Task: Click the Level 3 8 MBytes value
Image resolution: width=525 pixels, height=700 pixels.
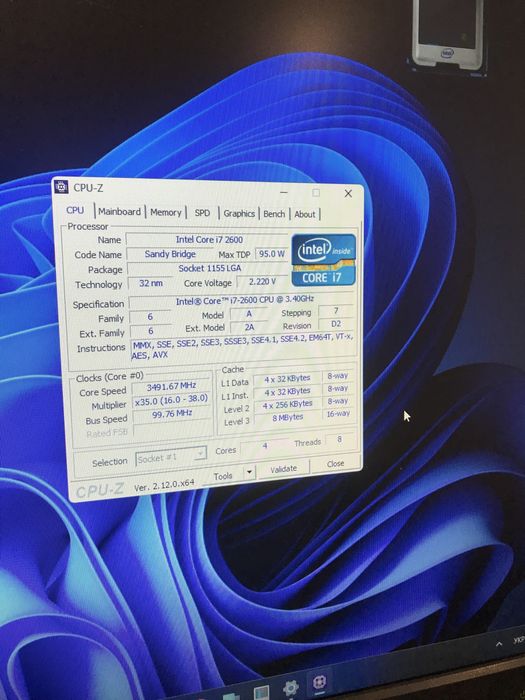Action: coord(288,417)
